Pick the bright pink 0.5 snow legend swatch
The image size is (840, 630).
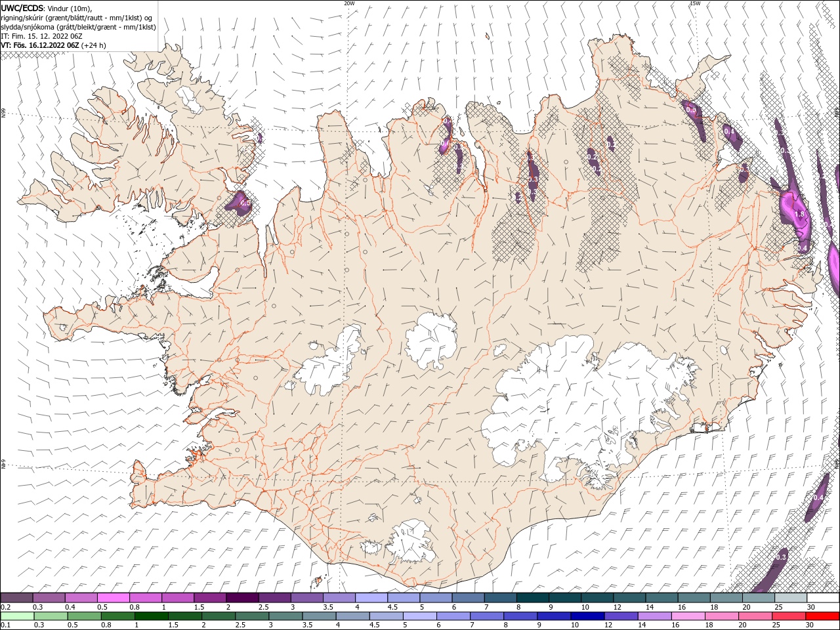tap(113, 598)
